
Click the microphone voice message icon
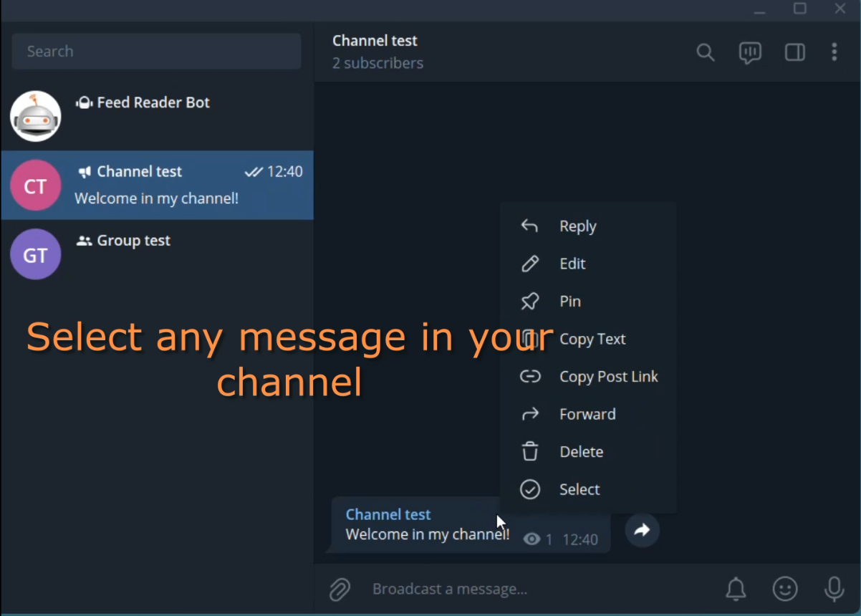834,589
